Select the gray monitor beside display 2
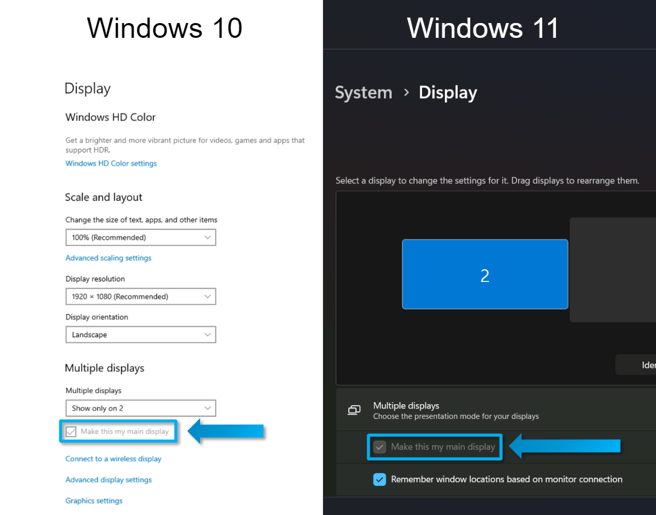This screenshot has width=656, height=515. click(612, 270)
